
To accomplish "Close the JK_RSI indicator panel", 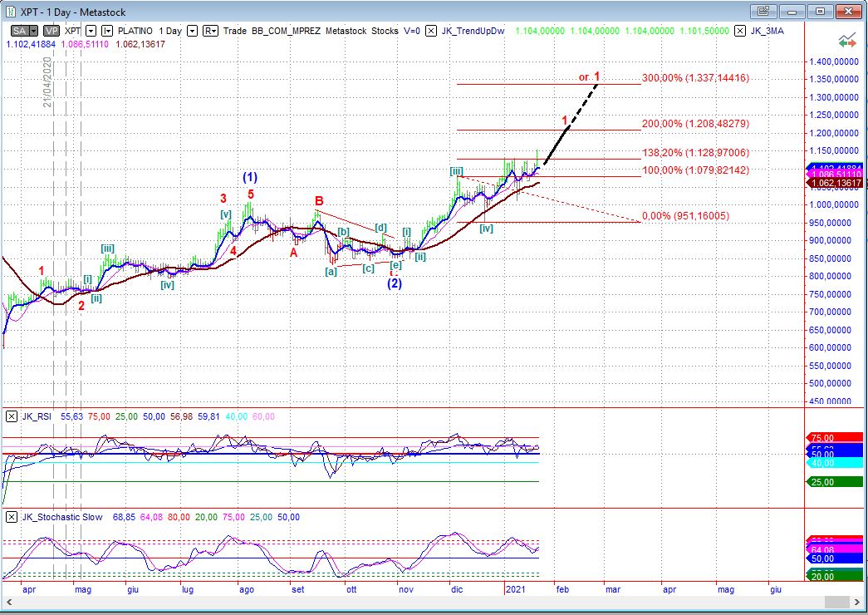I will (x=11, y=416).
